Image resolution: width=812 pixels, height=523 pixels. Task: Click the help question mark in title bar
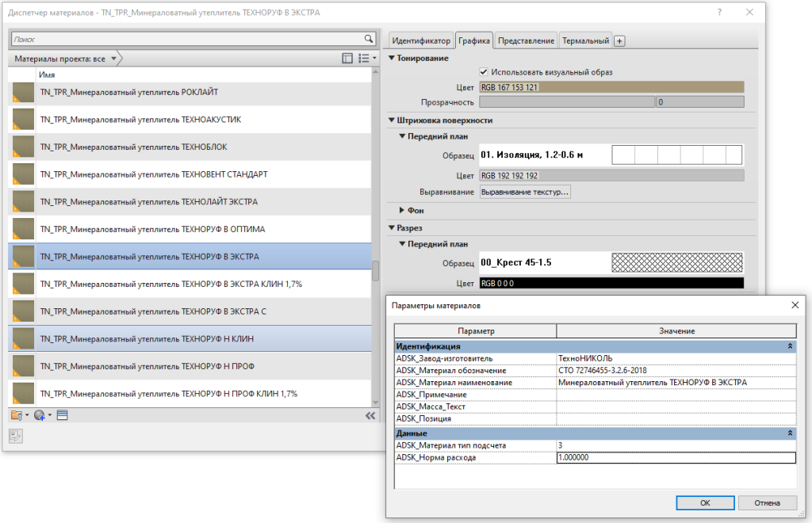click(x=719, y=13)
